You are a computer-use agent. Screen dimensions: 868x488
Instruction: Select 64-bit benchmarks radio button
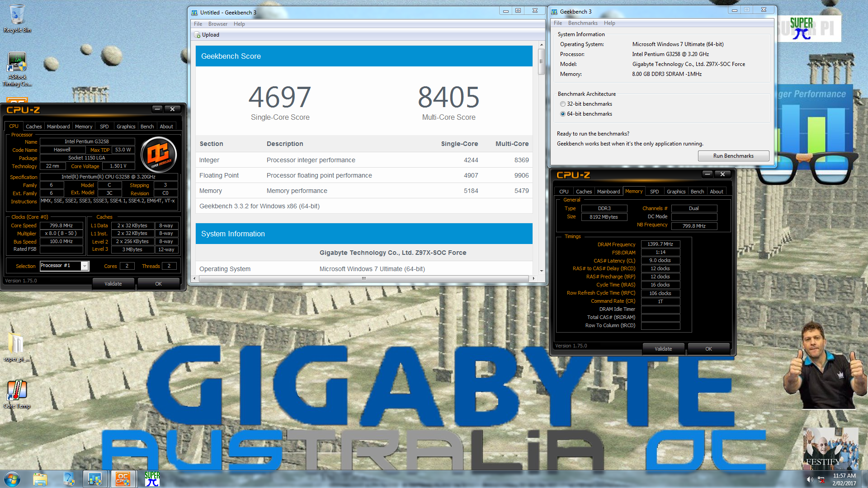click(563, 114)
